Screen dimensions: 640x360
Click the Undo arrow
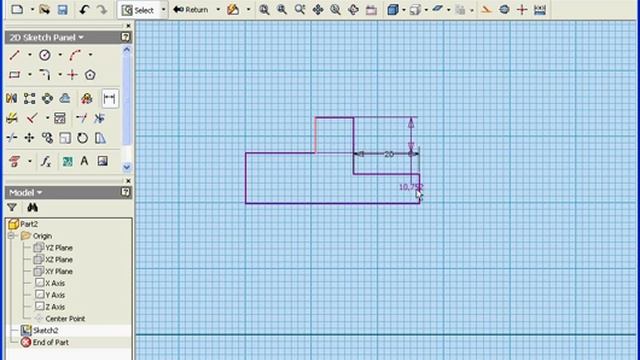click(84, 9)
